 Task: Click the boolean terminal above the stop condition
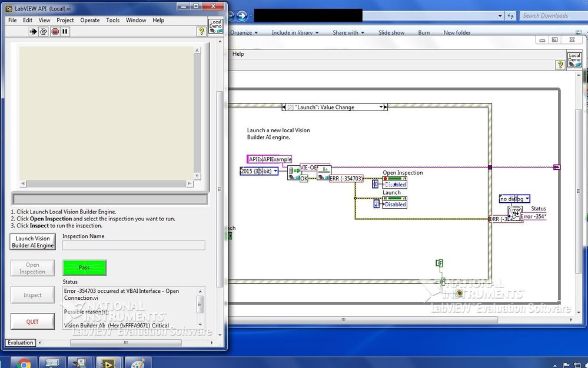point(440,263)
